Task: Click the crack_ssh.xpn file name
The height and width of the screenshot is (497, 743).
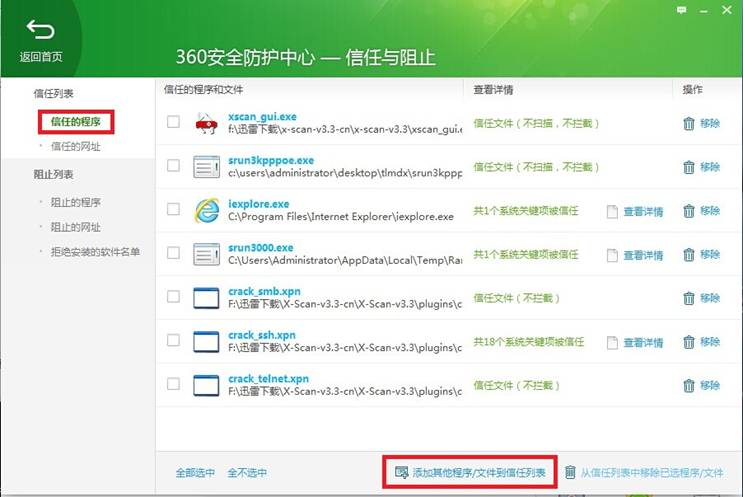Action: tap(262, 335)
